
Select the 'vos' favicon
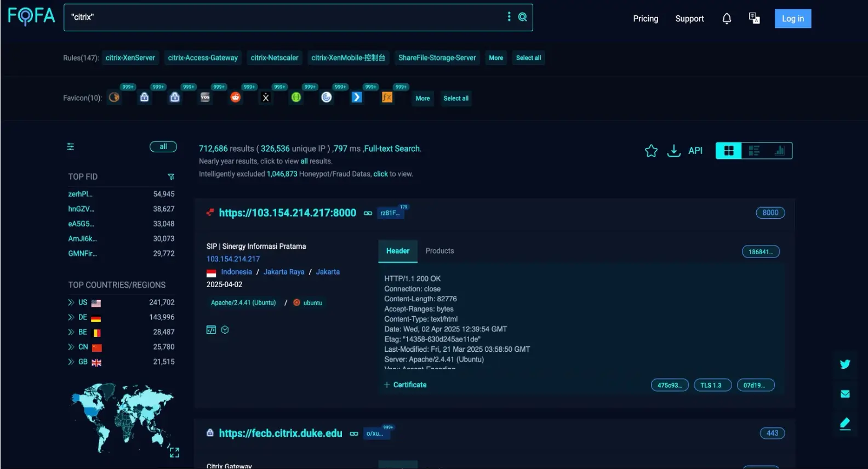coord(205,97)
